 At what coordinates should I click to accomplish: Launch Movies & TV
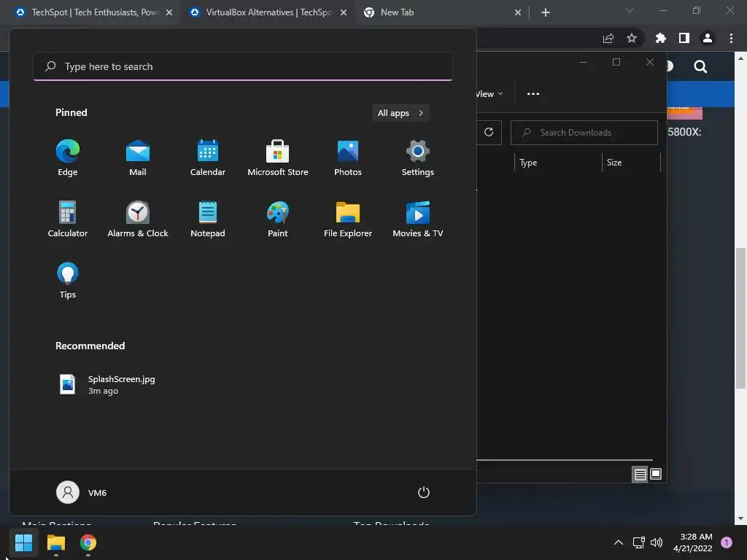(x=418, y=219)
